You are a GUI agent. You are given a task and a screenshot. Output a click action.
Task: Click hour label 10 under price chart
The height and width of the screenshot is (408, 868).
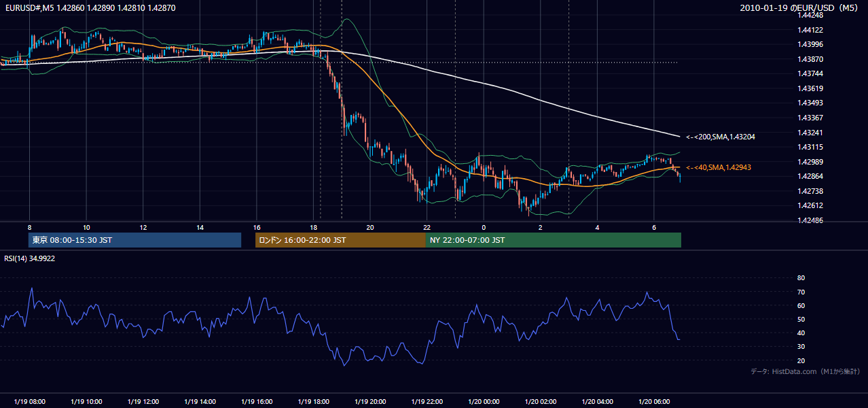86,227
